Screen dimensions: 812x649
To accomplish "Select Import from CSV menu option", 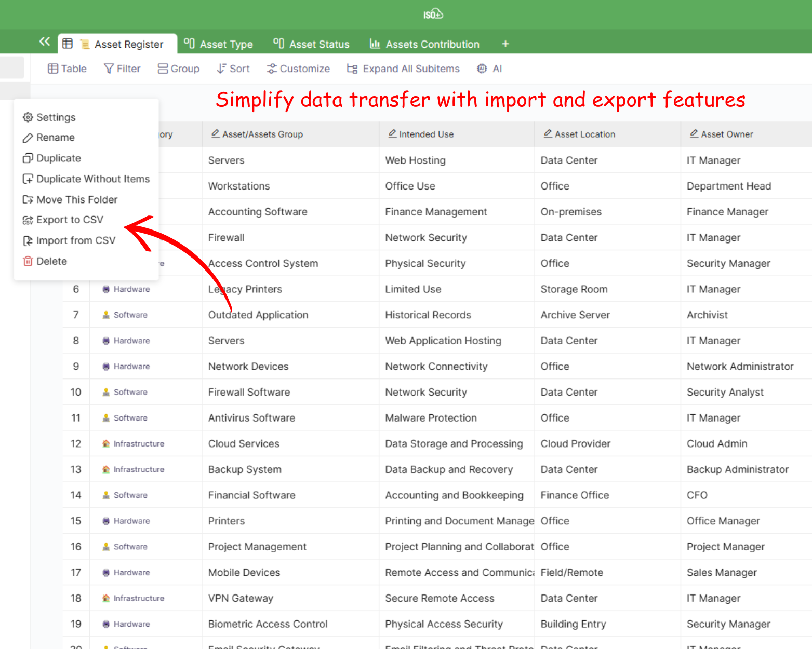I will click(x=75, y=240).
